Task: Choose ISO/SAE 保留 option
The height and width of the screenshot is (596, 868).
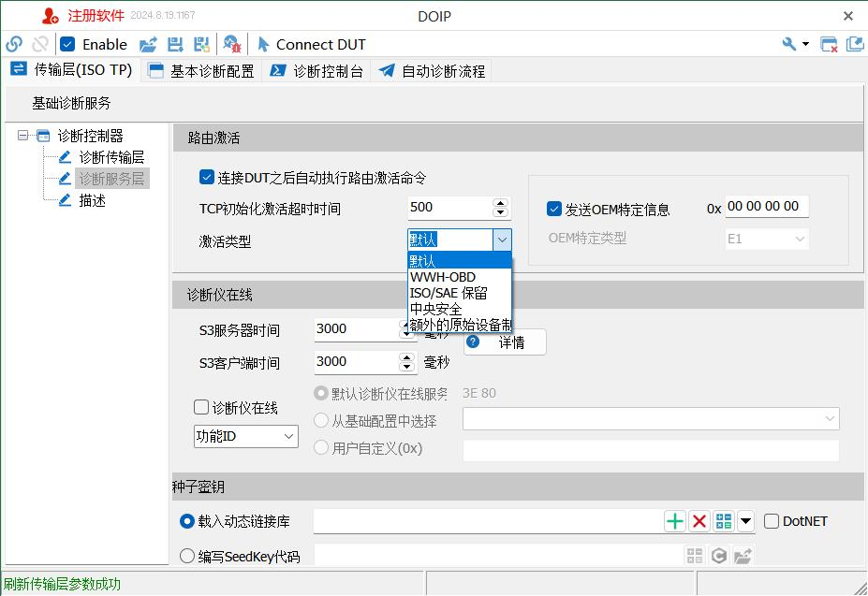Action: click(x=460, y=293)
